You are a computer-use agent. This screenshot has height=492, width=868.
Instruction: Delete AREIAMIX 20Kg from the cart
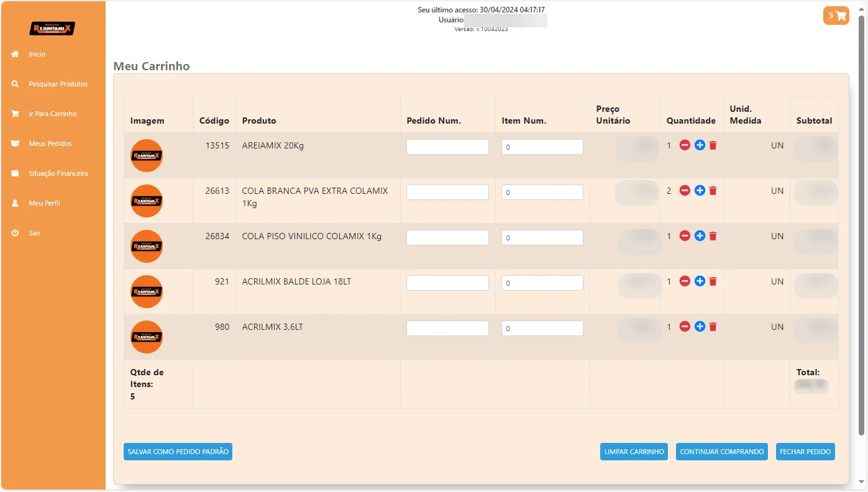pyautogui.click(x=713, y=145)
